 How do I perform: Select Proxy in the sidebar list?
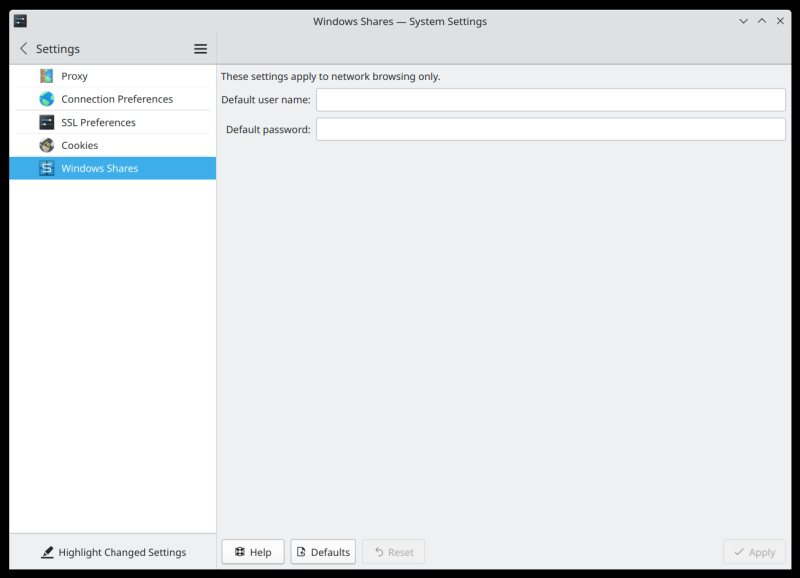(113, 76)
